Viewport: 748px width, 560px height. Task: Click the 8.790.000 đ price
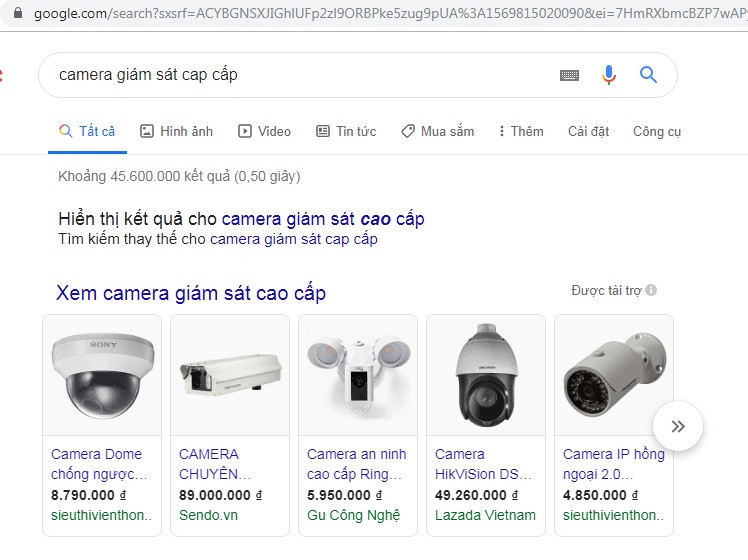[x=89, y=495]
